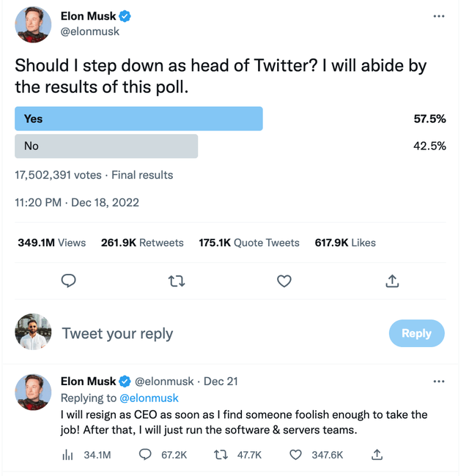
Task: Retweet the poll tweet using the retweet icon
Action: [x=177, y=280]
